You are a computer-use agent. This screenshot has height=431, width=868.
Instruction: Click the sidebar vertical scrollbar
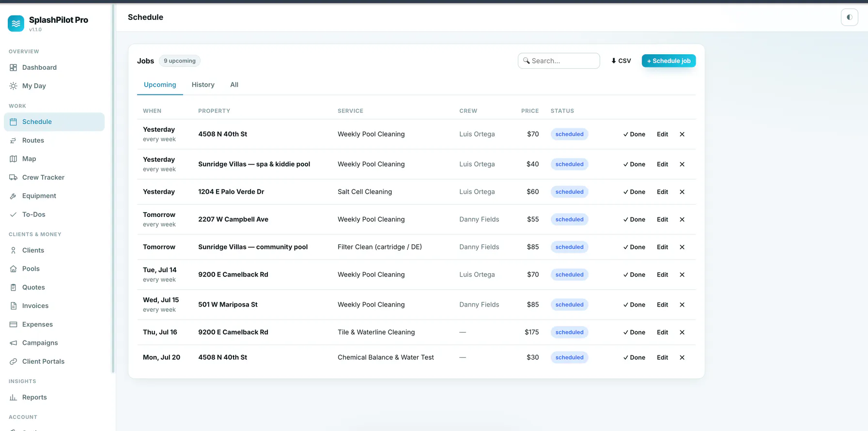tap(113, 189)
